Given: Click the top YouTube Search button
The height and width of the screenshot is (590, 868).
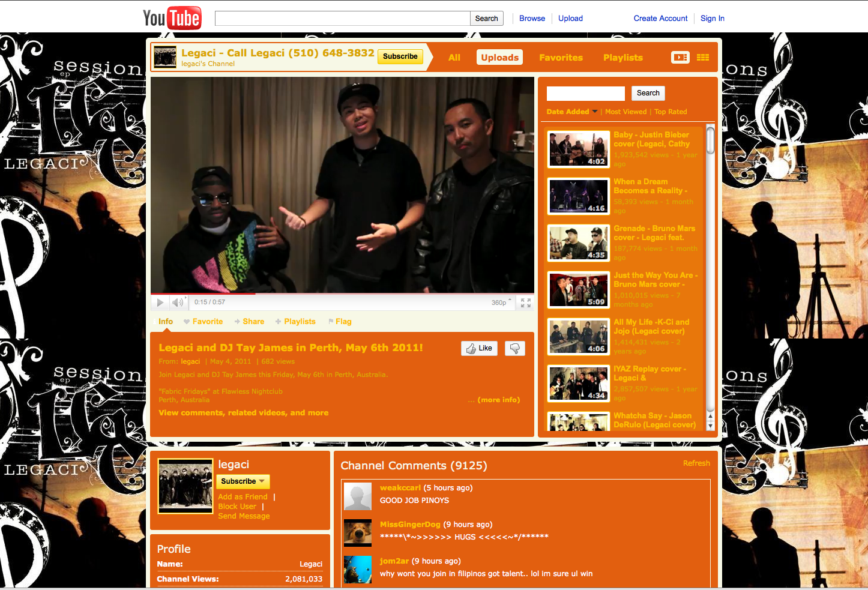Looking at the screenshot, I should point(486,19).
